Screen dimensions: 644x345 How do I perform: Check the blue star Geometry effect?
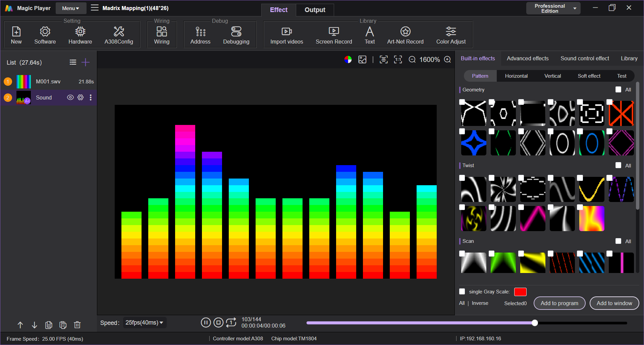click(462, 132)
